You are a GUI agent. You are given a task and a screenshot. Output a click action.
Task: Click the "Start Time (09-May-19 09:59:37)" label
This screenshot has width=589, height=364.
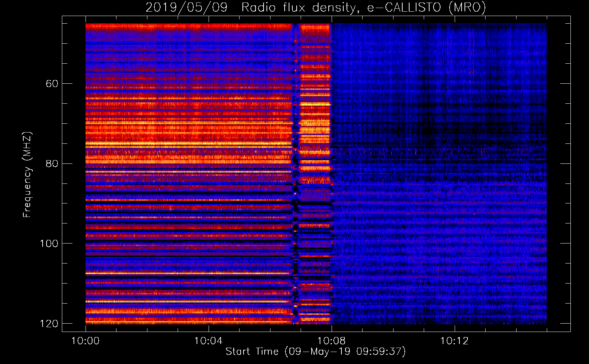pyautogui.click(x=316, y=352)
